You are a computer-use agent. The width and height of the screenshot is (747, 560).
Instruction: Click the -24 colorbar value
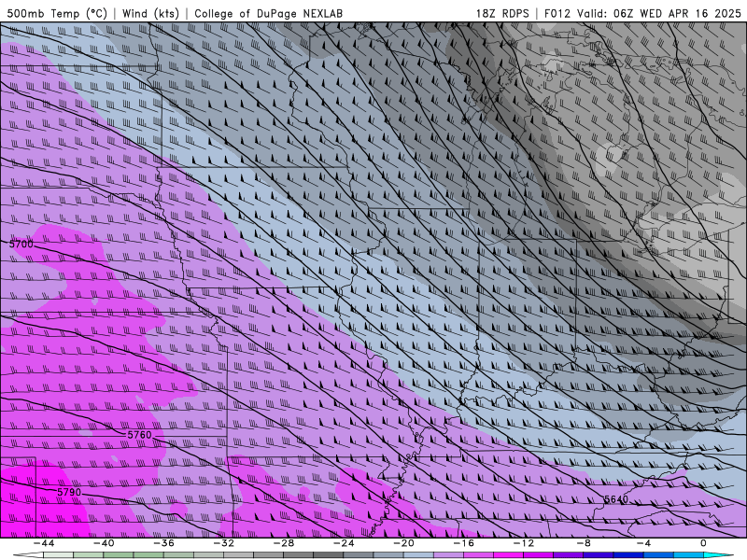pyautogui.click(x=343, y=543)
